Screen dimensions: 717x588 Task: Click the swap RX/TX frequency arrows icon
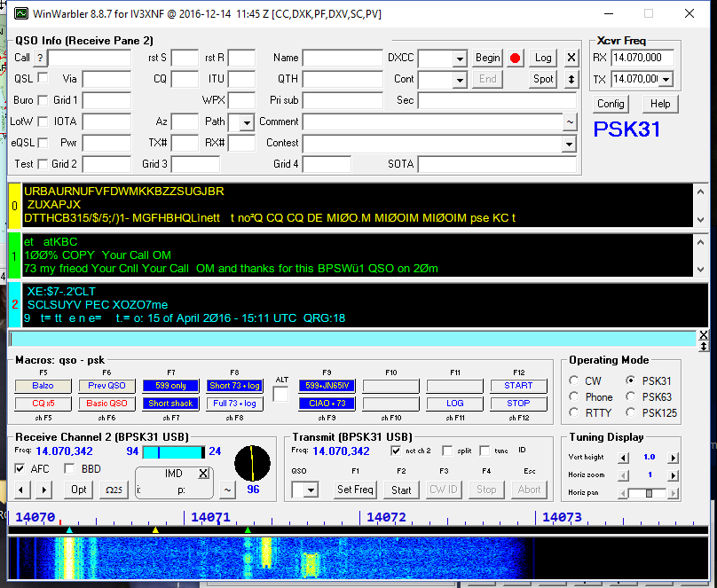[571, 78]
